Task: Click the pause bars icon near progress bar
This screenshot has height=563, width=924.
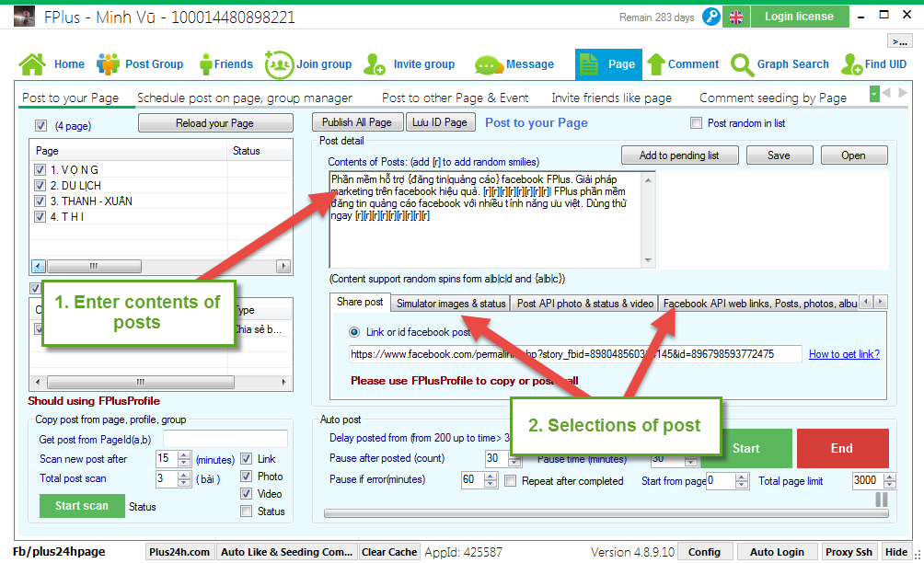Action: click(x=882, y=500)
